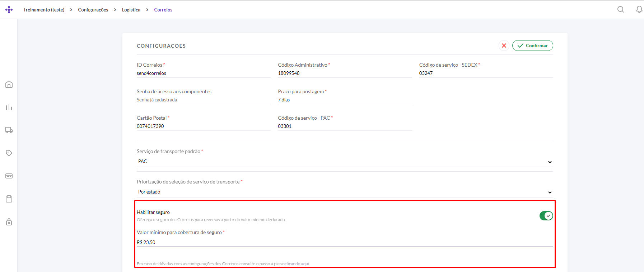Screen dimensions: 644x272
Task: Navigate to Treinamento (teste) breadcrumb
Action: 44,10
